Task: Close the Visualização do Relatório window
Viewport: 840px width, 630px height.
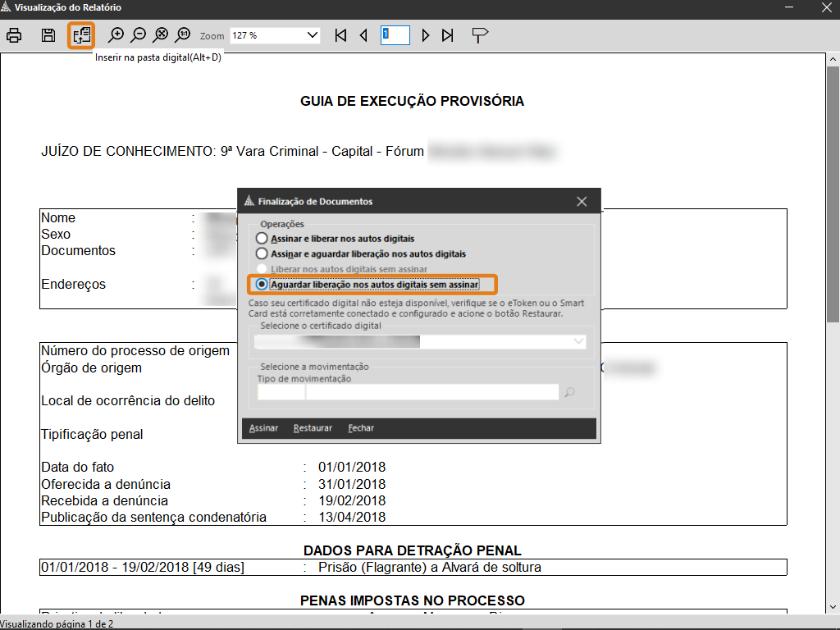Action: pyautogui.click(x=827, y=7)
